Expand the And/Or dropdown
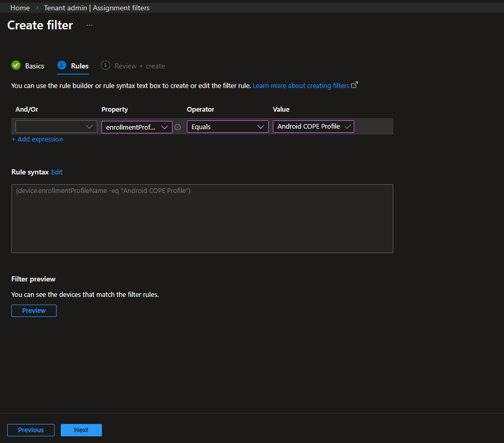Viewport: 504px width, 443px height. coord(56,127)
